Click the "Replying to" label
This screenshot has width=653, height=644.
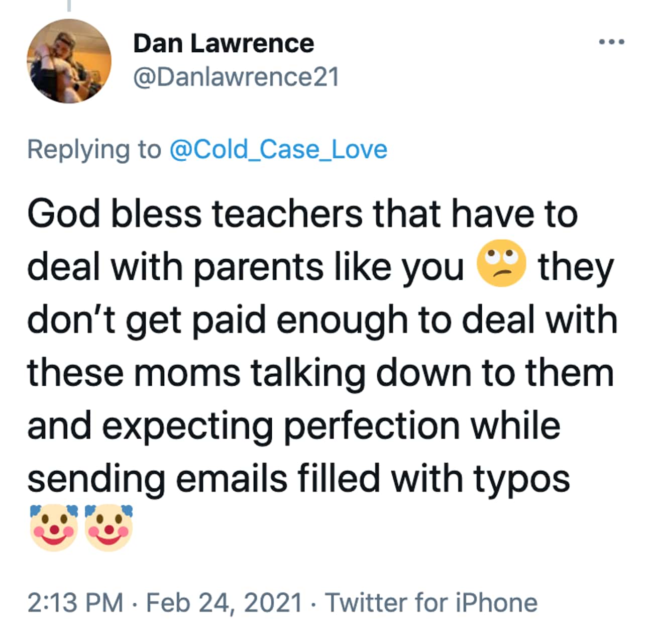coord(94,150)
